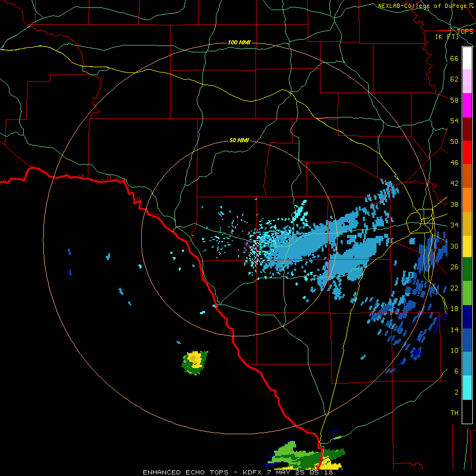The image size is (476, 476).
Task: Click the 6 value on the legend
Action: 456,371
